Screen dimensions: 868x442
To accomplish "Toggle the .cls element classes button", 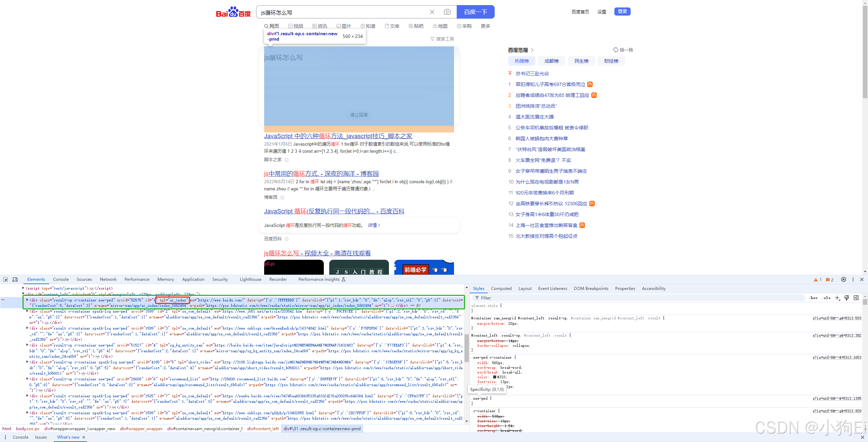I will click(x=826, y=298).
